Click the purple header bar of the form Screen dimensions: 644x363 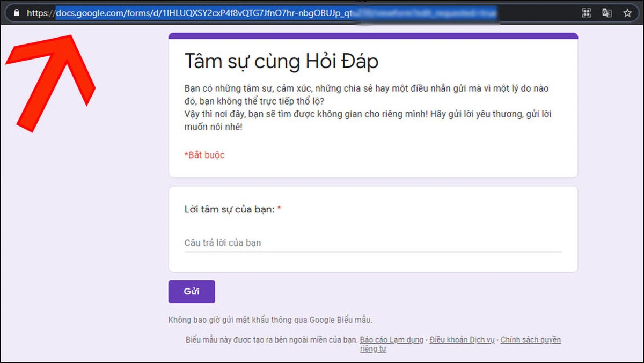[x=374, y=34]
